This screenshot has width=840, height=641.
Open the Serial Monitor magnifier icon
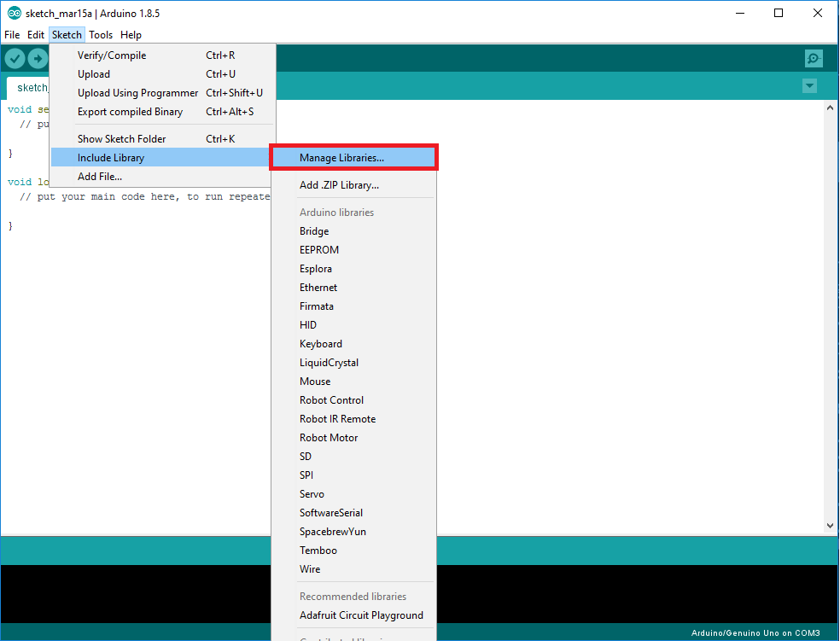tap(813, 58)
